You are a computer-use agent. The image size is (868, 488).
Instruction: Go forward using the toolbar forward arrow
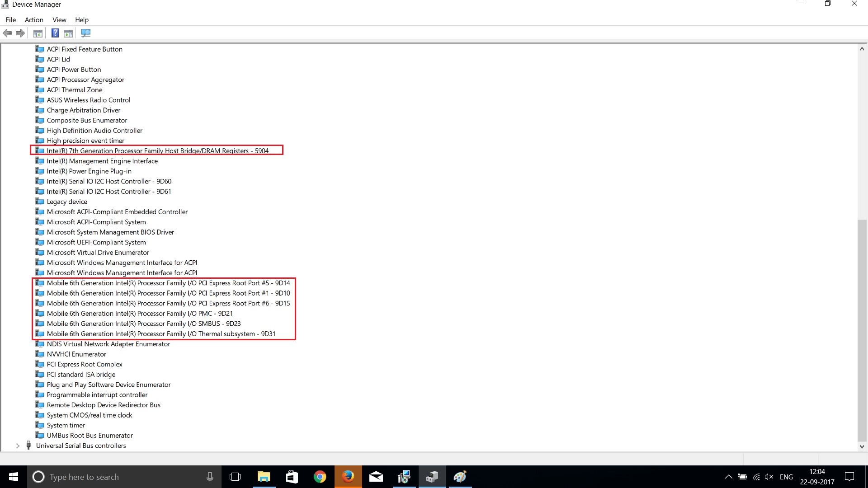tap(20, 33)
